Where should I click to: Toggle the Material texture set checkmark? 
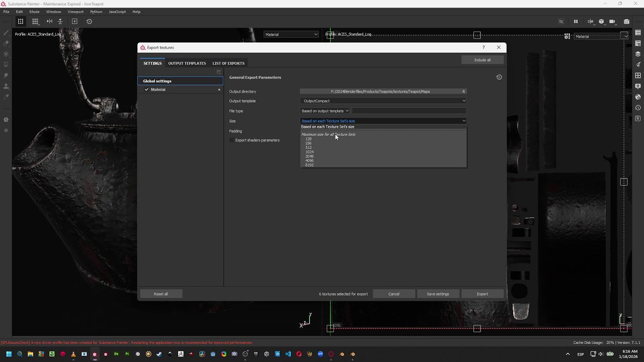pyautogui.click(x=146, y=89)
